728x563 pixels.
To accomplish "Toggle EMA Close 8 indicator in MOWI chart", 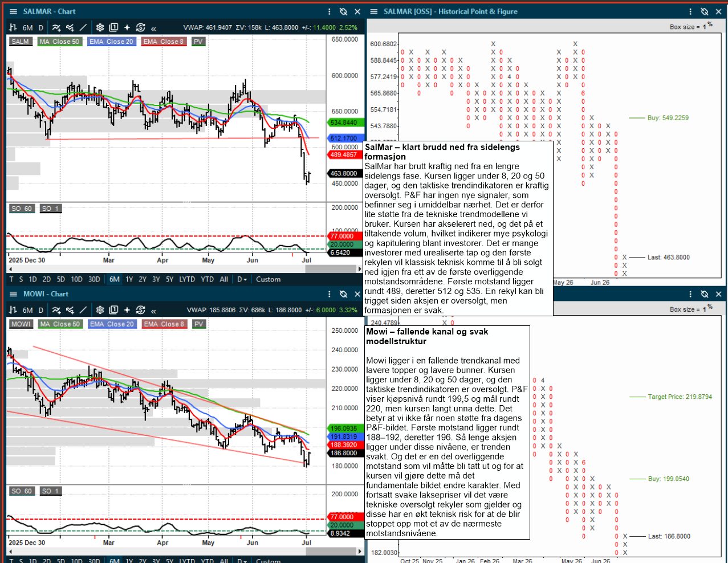I will pyautogui.click(x=165, y=324).
